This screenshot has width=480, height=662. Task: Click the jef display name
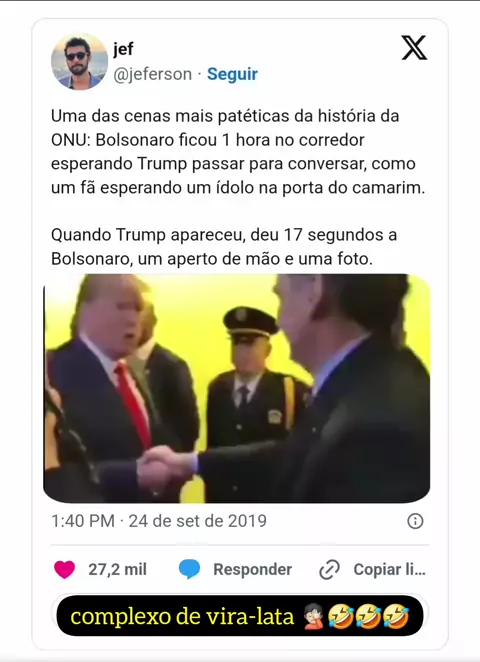point(123,49)
